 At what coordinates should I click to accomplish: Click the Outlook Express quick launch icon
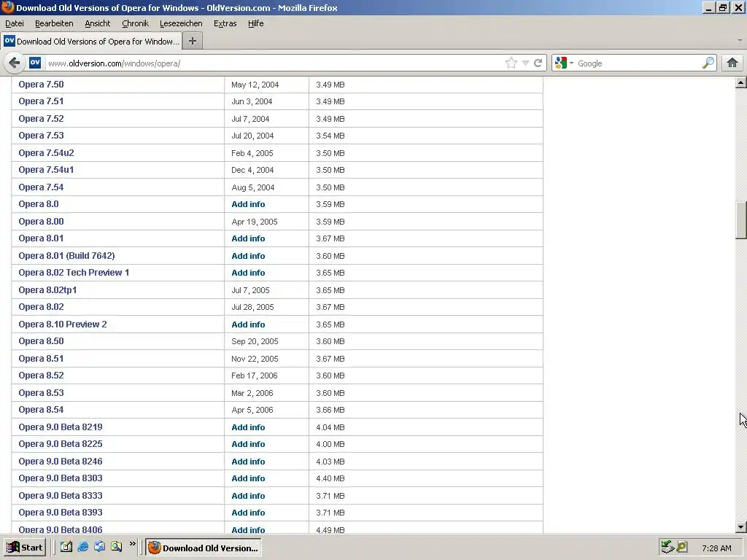99,547
